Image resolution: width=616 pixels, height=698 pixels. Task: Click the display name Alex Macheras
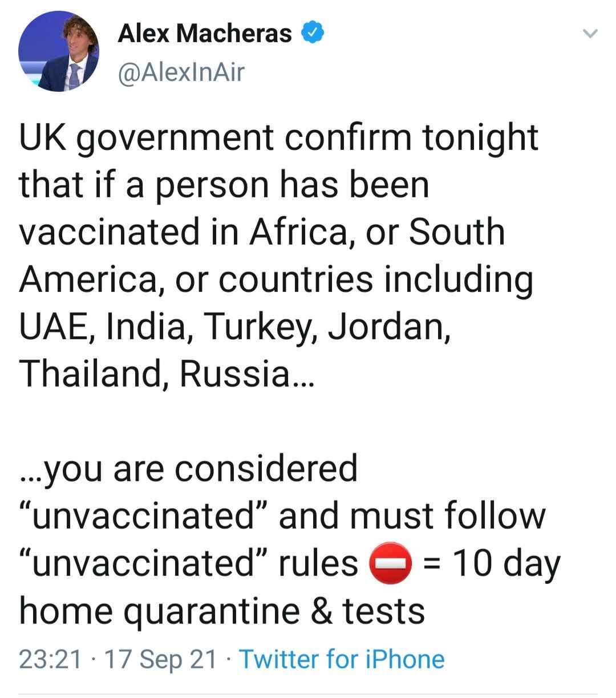pos(205,34)
